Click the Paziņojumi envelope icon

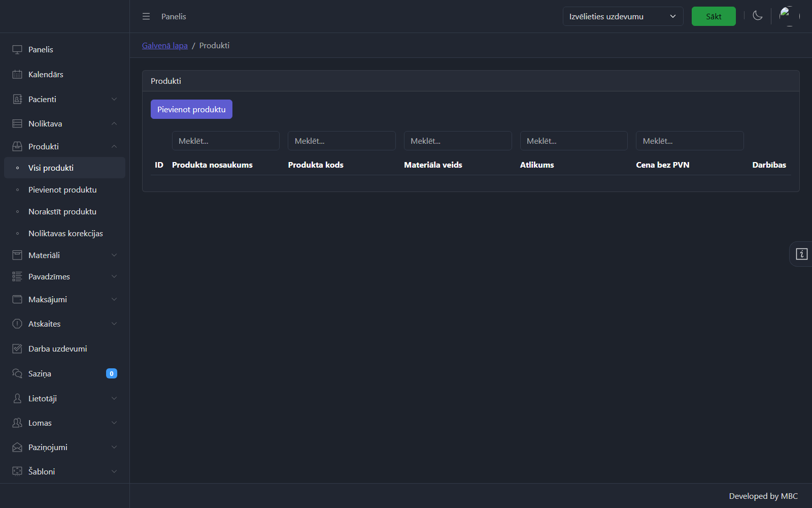tap(17, 447)
